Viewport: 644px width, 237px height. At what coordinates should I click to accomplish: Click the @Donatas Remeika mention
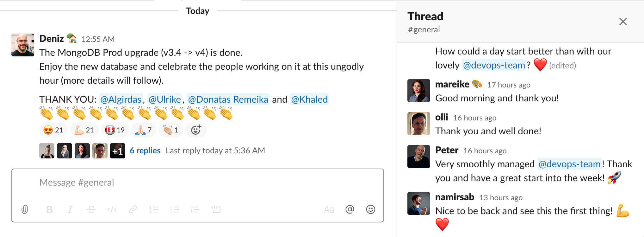coord(228,99)
